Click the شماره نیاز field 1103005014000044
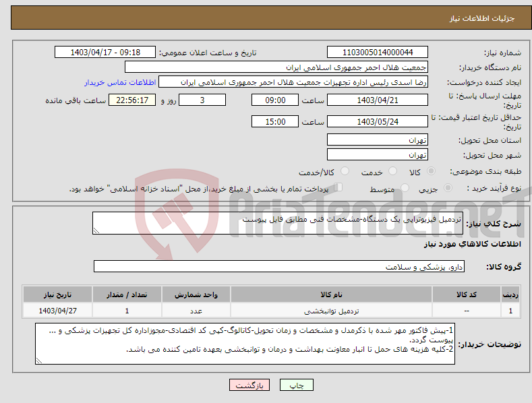 378,53
